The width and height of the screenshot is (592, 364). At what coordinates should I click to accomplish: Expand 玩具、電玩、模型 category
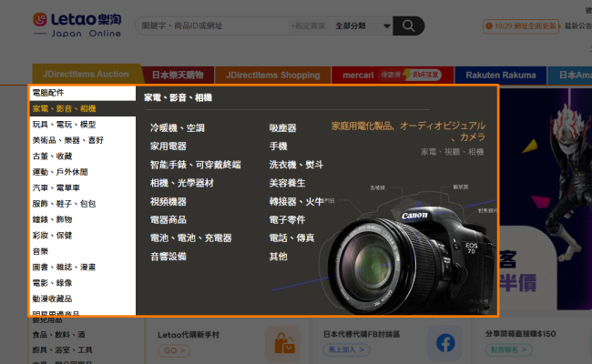[x=64, y=125]
